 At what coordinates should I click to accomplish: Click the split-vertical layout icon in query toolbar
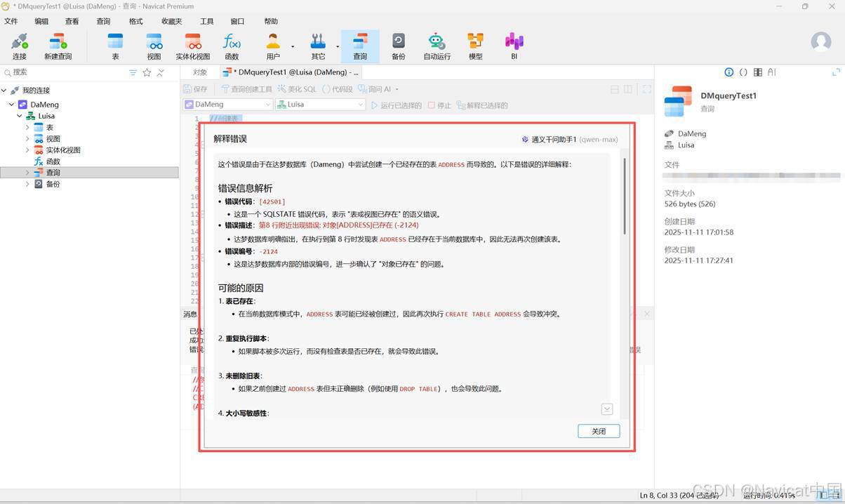tap(628, 89)
